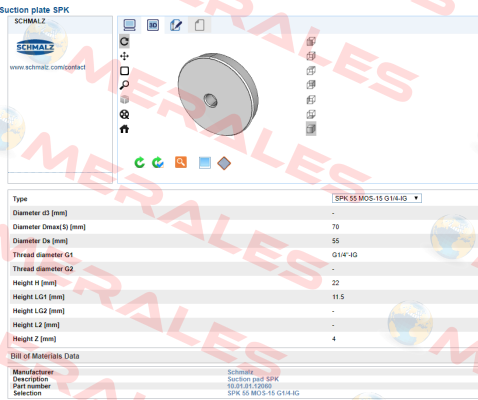Click the 3D suction plate model
Image resolution: width=478 pixels, height=400 pixels.
218,94
